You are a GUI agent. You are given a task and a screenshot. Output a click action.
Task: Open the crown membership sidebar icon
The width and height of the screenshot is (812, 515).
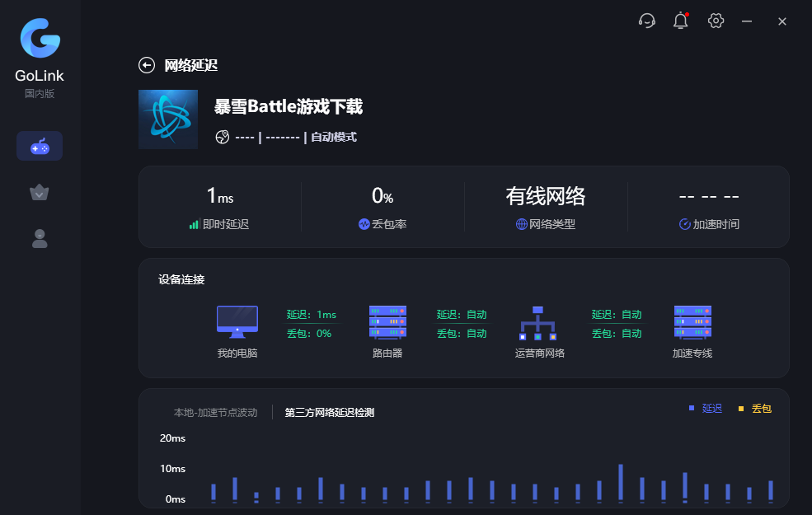(x=40, y=193)
